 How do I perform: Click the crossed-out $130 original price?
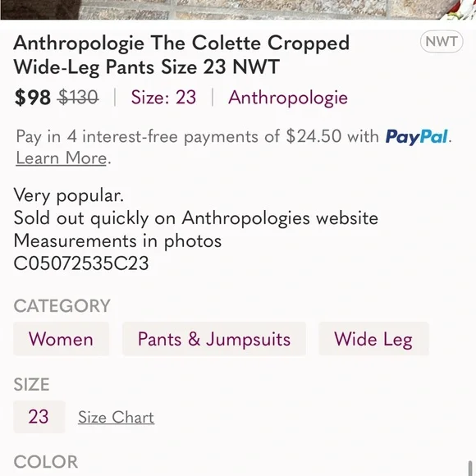(78, 98)
